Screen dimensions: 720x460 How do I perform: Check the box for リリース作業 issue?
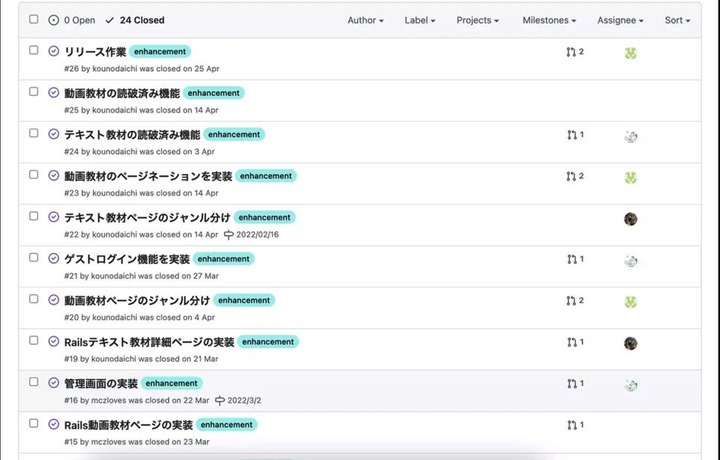(x=34, y=50)
